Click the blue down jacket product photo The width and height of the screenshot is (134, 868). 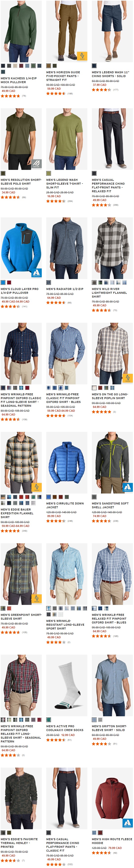click(x=67, y=462)
